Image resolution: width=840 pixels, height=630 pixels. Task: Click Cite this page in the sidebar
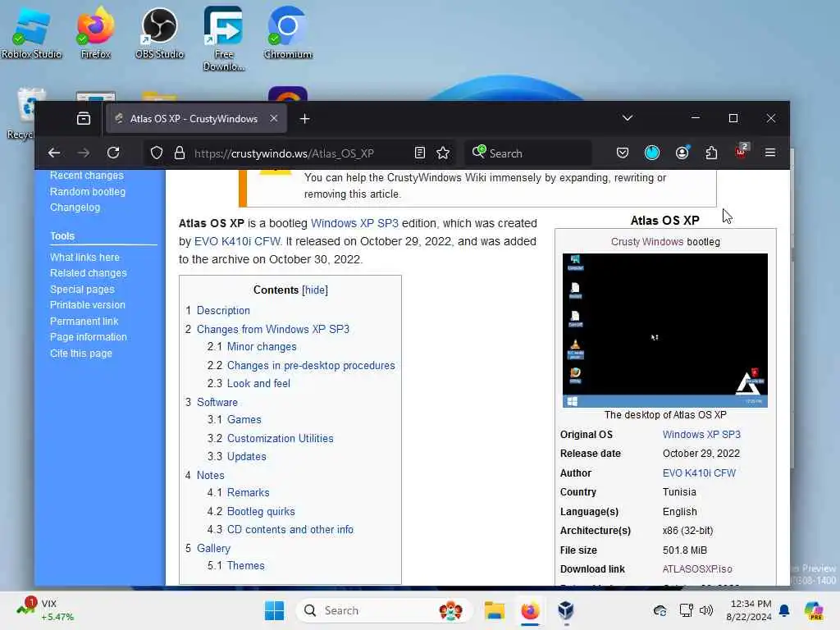[81, 354]
